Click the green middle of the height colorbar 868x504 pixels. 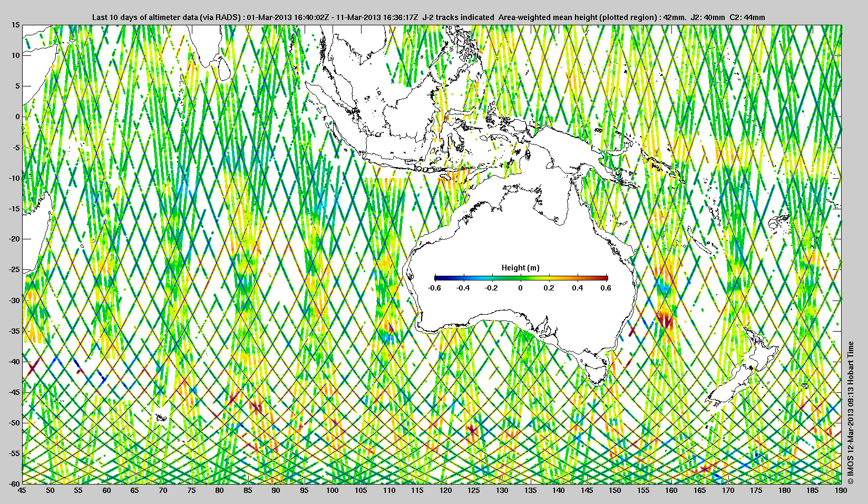click(x=521, y=277)
